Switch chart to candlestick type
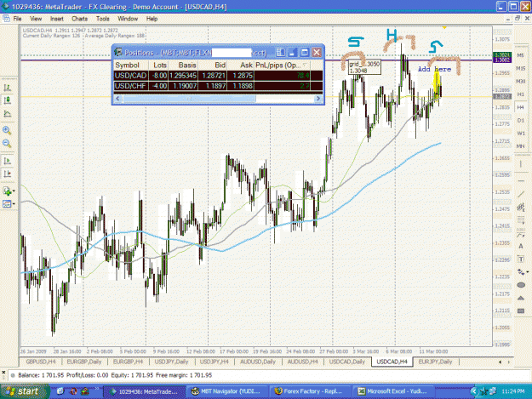Viewport: 532px width, 399px height. tap(7, 100)
